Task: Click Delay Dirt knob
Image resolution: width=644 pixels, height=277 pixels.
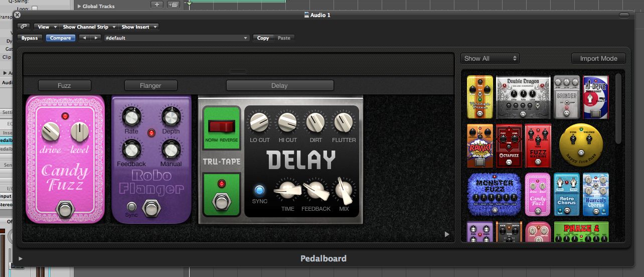Action: click(x=315, y=122)
